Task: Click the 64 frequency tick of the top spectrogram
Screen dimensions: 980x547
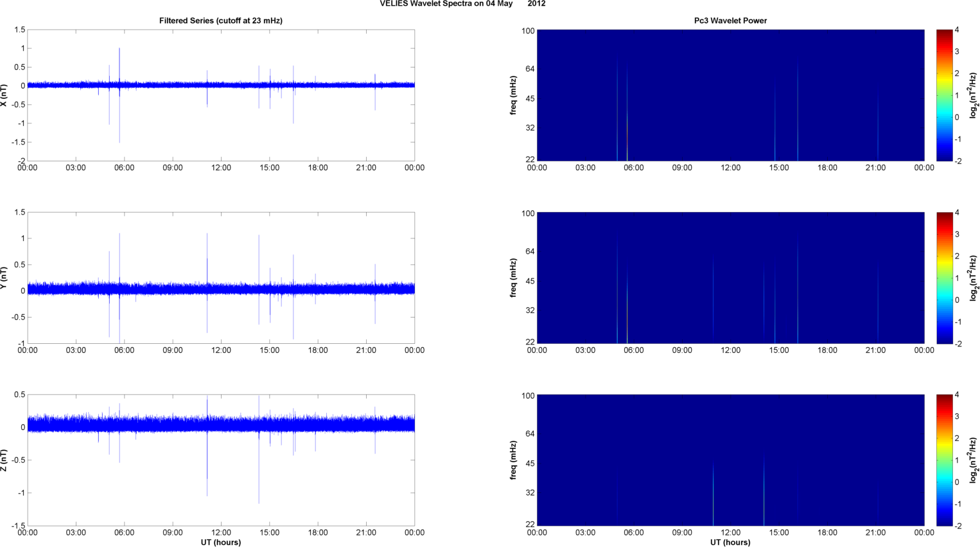Action: pos(530,69)
